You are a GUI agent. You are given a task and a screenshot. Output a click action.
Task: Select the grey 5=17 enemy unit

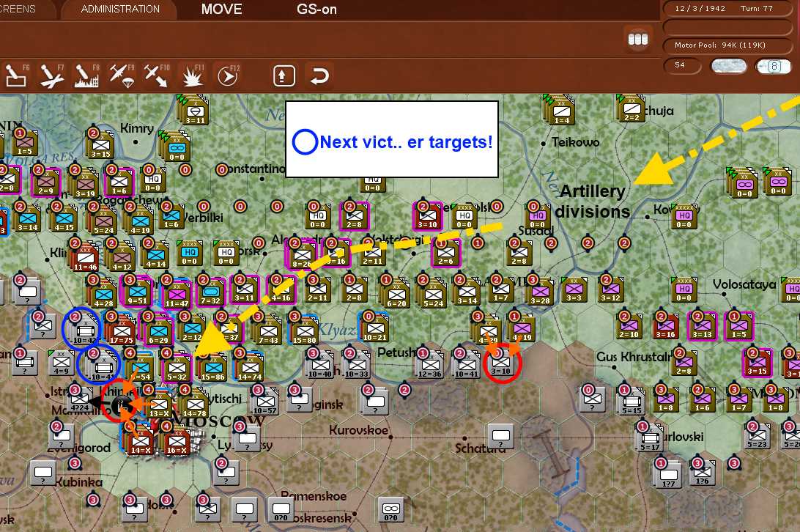pyautogui.click(x=650, y=438)
